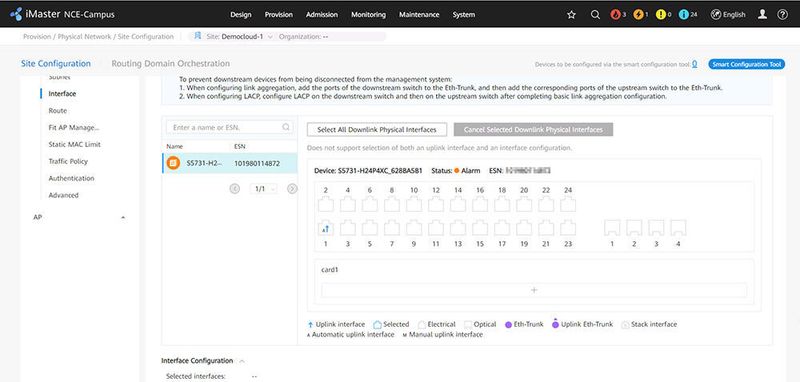
Task: Switch to Routing Domain Orchestration tab
Action: (170, 64)
